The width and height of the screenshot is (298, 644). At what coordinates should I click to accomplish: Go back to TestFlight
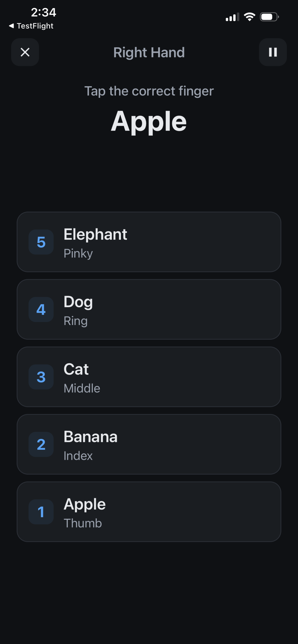[x=31, y=26]
